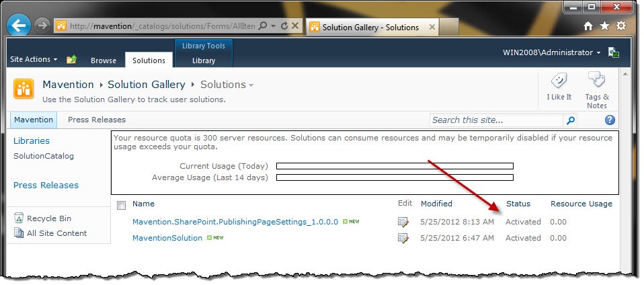Click edit icon for MaventionSolution row
Screen dimensions: 644x285
[x=403, y=238]
